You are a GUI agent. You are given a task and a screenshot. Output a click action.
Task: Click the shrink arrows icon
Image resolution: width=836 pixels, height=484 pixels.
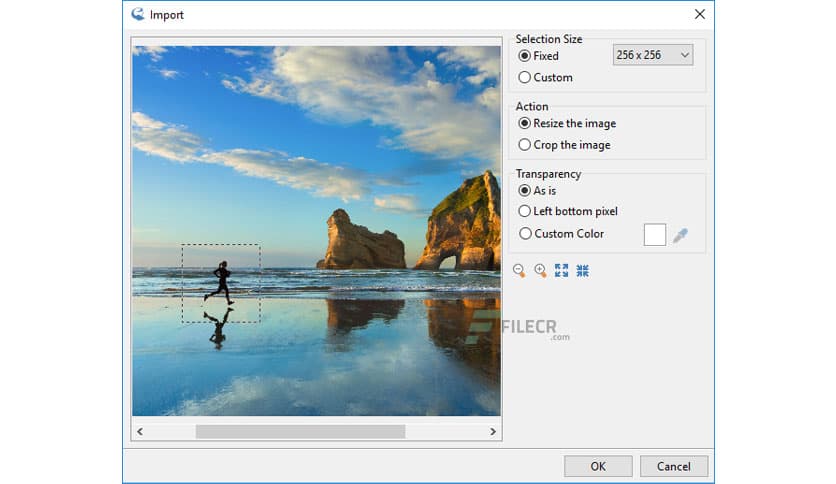(x=583, y=270)
